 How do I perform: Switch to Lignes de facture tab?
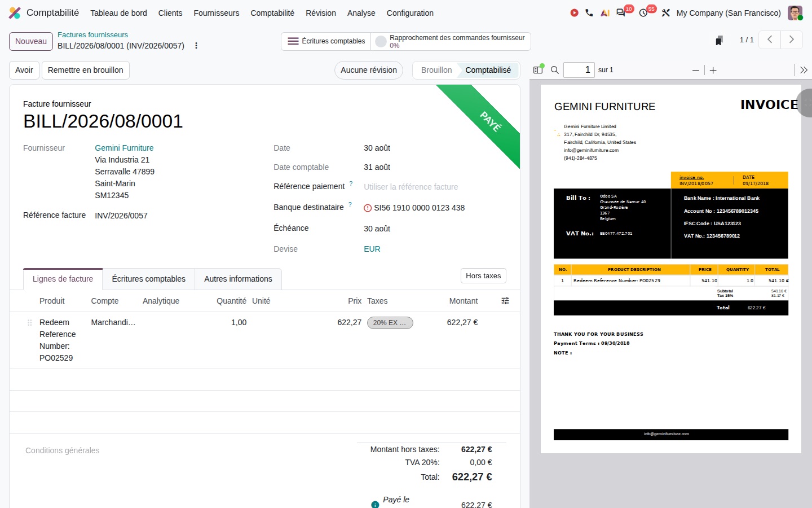click(x=63, y=279)
